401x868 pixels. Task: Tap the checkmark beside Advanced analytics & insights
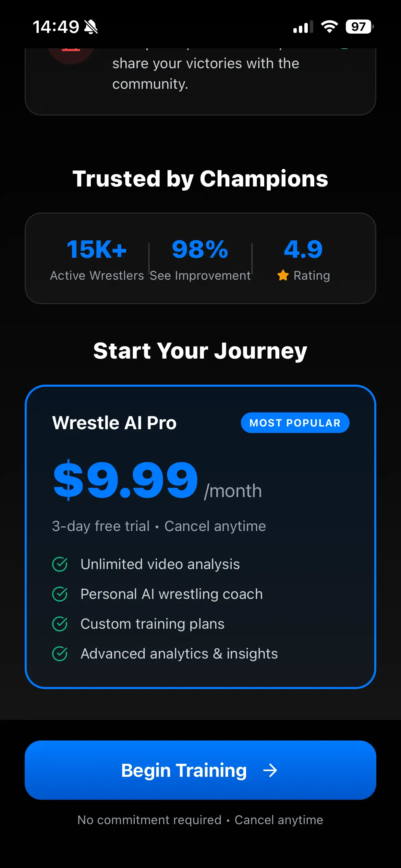coord(60,654)
